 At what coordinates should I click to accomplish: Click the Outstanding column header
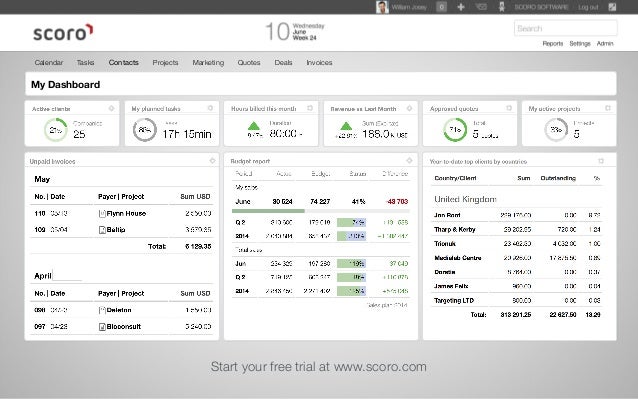click(x=558, y=178)
